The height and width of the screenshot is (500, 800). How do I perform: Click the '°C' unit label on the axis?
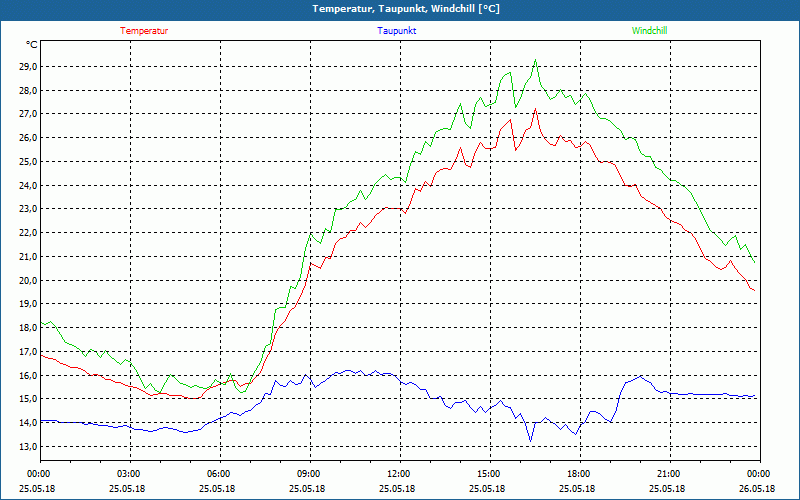click(31, 45)
